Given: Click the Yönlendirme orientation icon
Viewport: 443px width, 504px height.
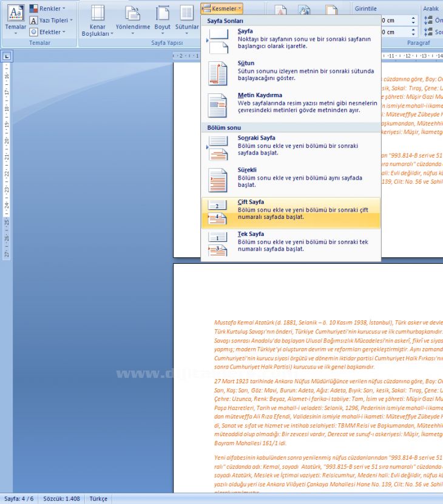Looking at the screenshot, I should 132,13.
